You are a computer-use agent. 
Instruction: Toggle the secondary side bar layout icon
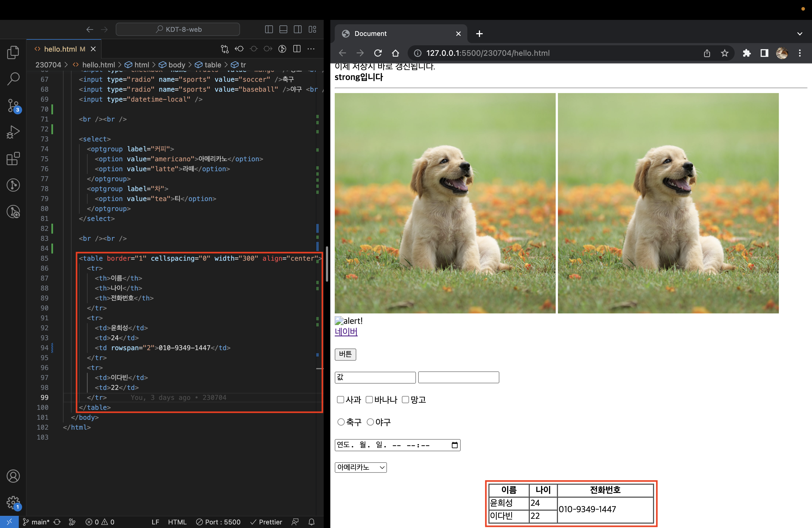coord(297,29)
